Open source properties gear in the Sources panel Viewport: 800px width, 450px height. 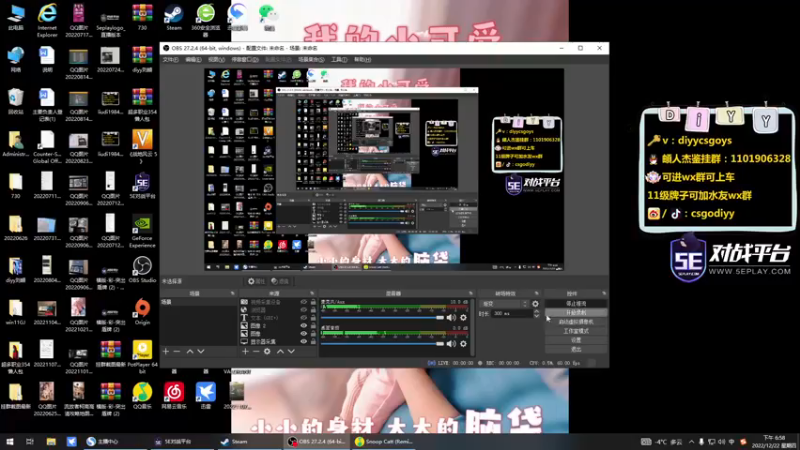pos(267,352)
